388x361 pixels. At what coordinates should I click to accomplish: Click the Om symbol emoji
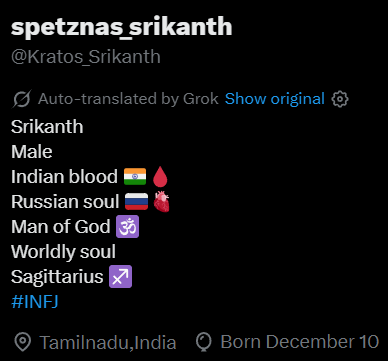pos(127,227)
